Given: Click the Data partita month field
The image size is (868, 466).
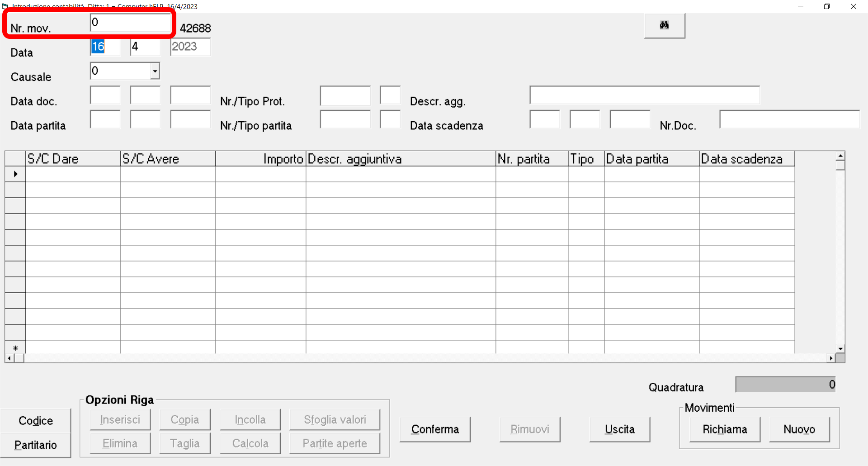Looking at the screenshot, I should [145, 119].
